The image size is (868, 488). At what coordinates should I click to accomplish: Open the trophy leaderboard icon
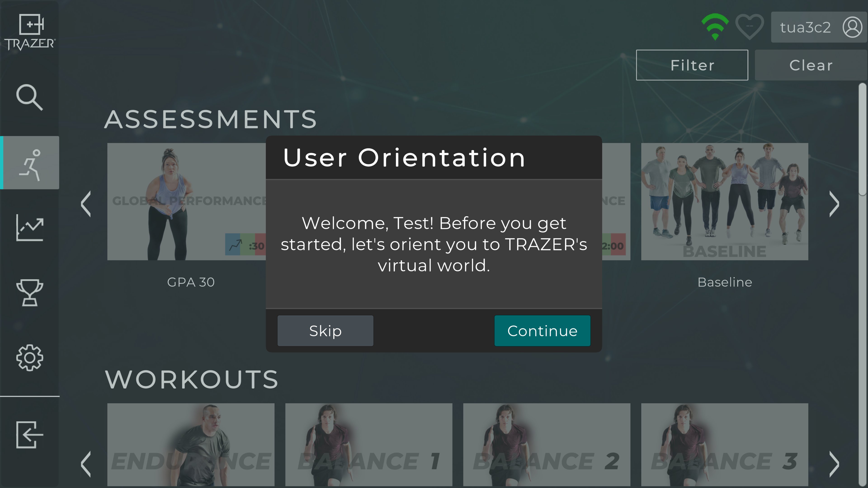click(30, 293)
